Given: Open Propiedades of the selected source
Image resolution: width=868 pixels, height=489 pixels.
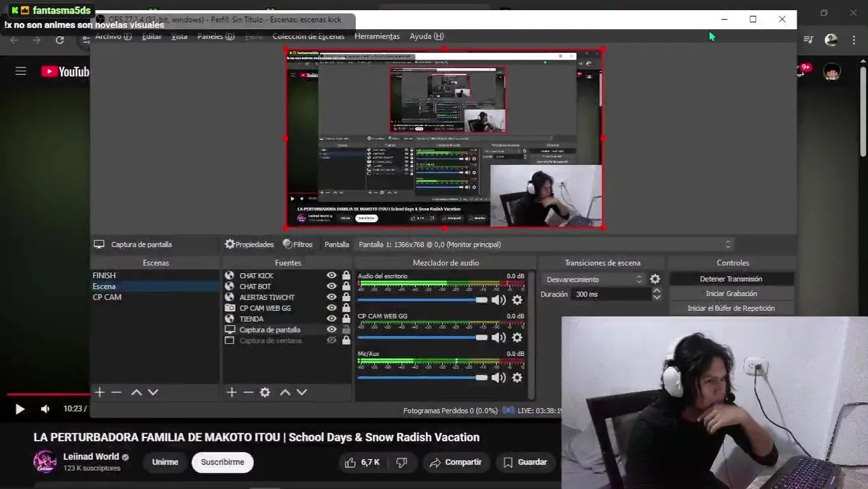Looking at the screenshot, I should pos(249,244).
